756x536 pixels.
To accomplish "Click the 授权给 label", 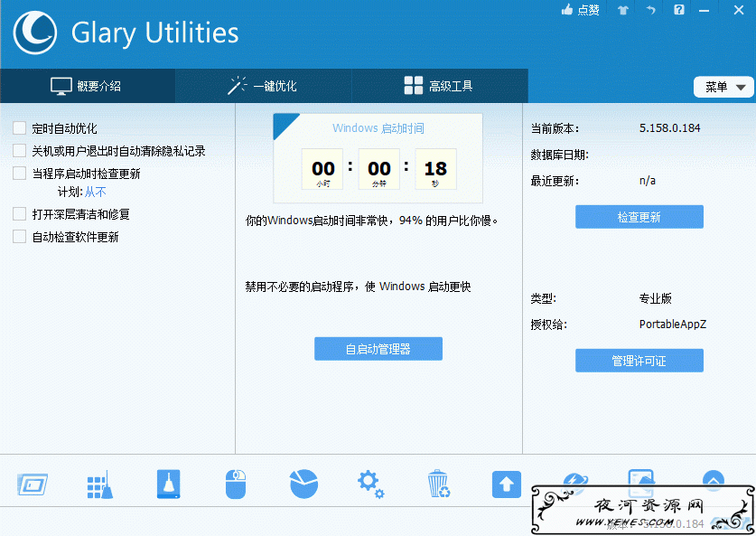I will pyautogui.click(x=548, y=324).
